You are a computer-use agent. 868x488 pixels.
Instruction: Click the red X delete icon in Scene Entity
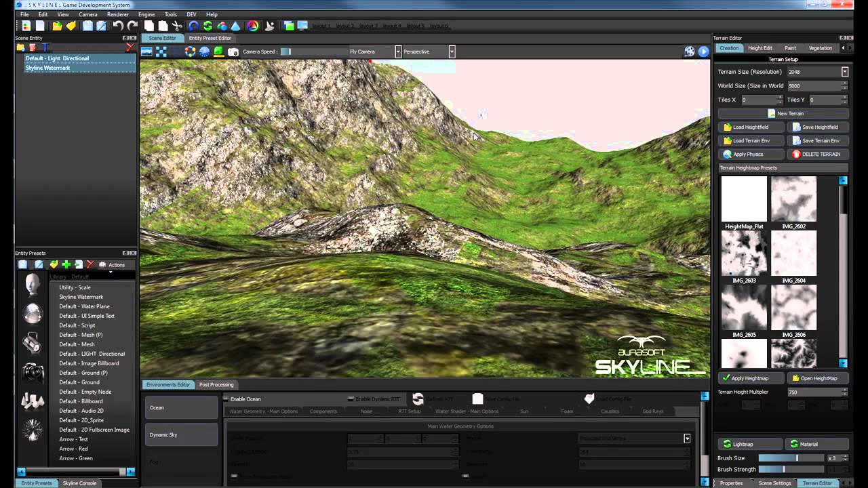click(130, 47)
